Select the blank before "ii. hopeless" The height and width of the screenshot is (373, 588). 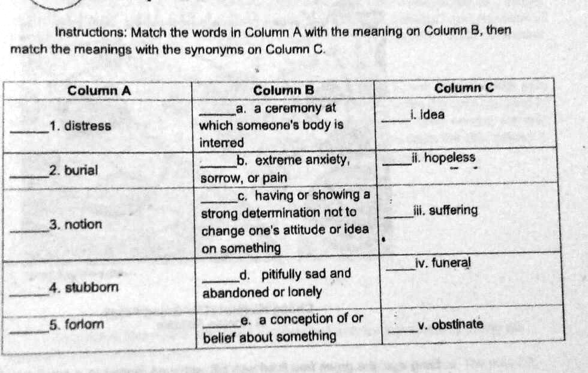398,162
